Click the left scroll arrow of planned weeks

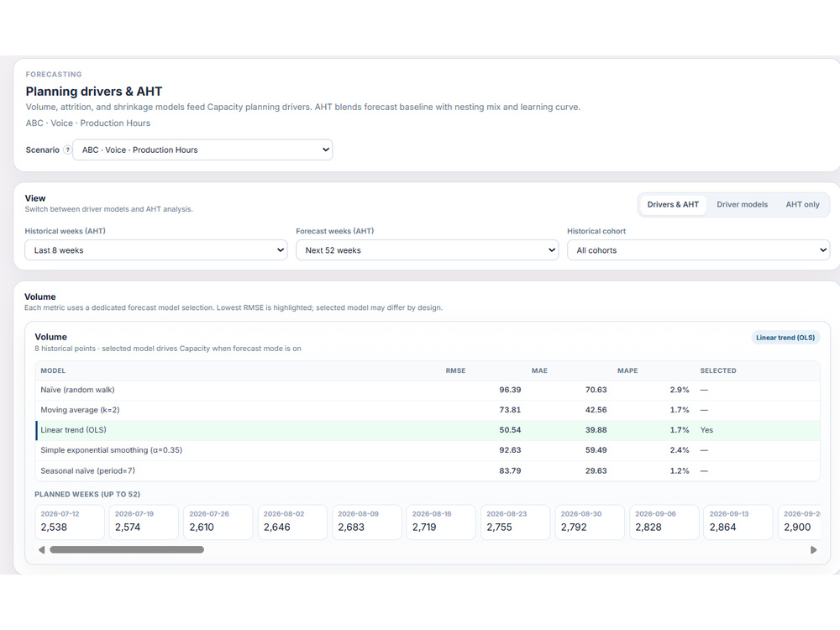pos(41,549)
